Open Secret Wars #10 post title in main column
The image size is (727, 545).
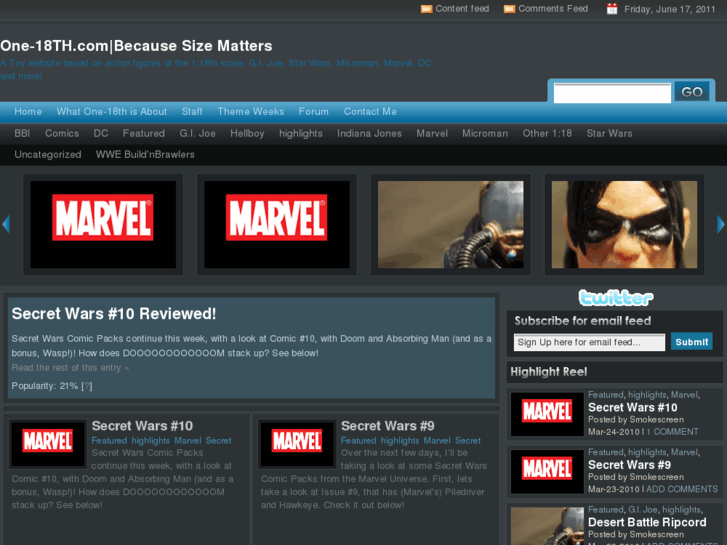pos(142,426)
